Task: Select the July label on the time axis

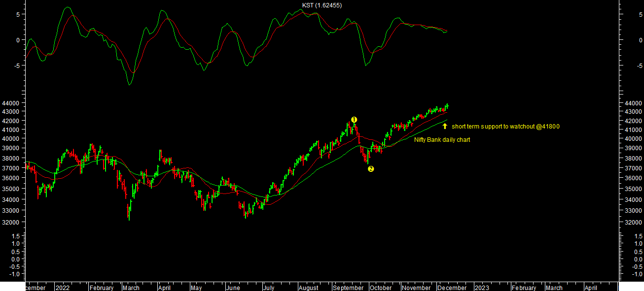Action: pyautogui.click(x=269, y=288)
